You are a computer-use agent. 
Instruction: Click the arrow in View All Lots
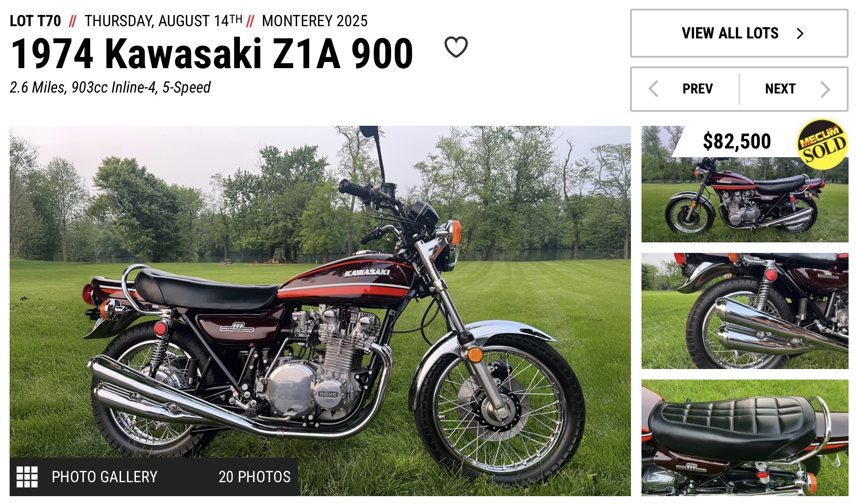point(800,34)
